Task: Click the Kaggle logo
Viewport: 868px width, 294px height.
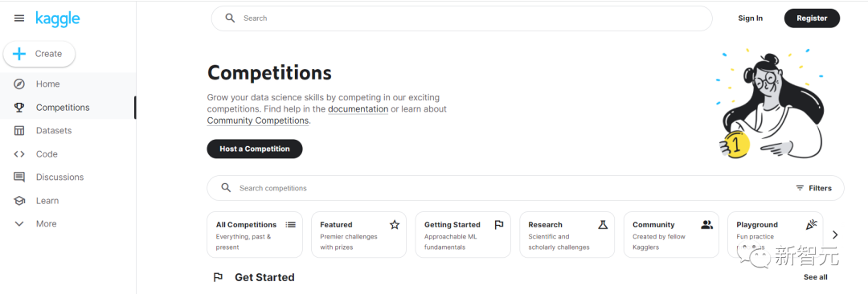Action: click(58, 18)
